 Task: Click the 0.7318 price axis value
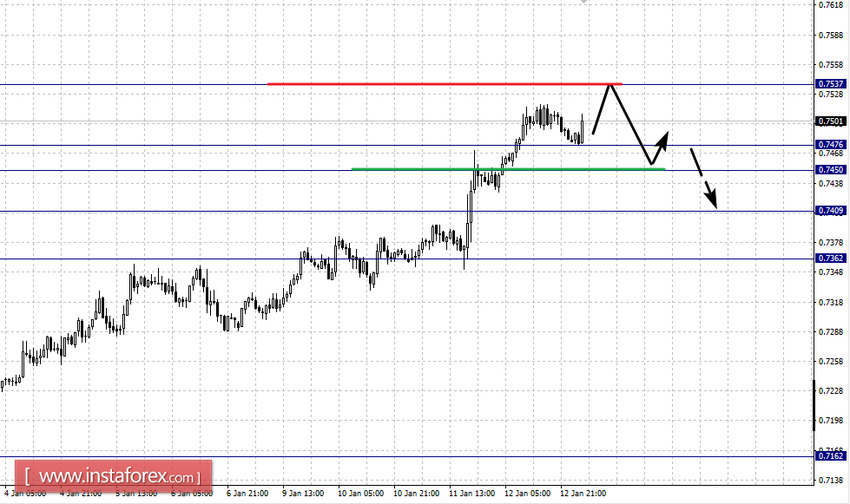pyautogui.click(x=831, y=302)
